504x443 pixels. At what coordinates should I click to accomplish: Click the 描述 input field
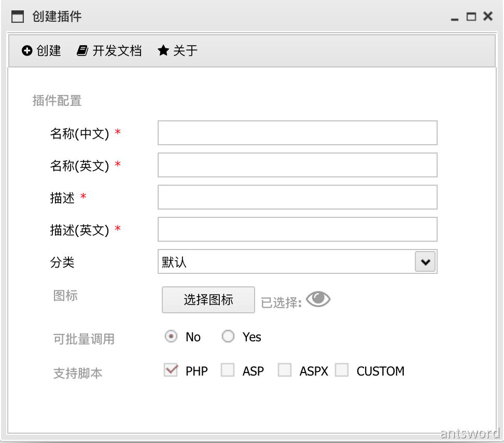pos(297,197)
